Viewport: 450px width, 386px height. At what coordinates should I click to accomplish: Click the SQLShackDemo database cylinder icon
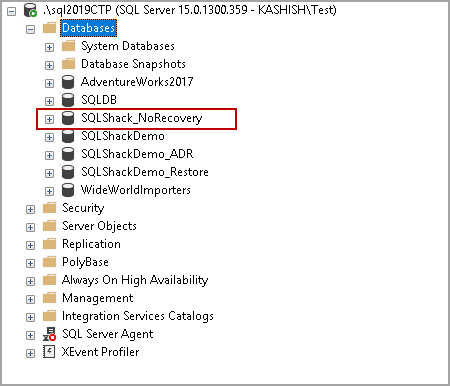coord(68,136)
